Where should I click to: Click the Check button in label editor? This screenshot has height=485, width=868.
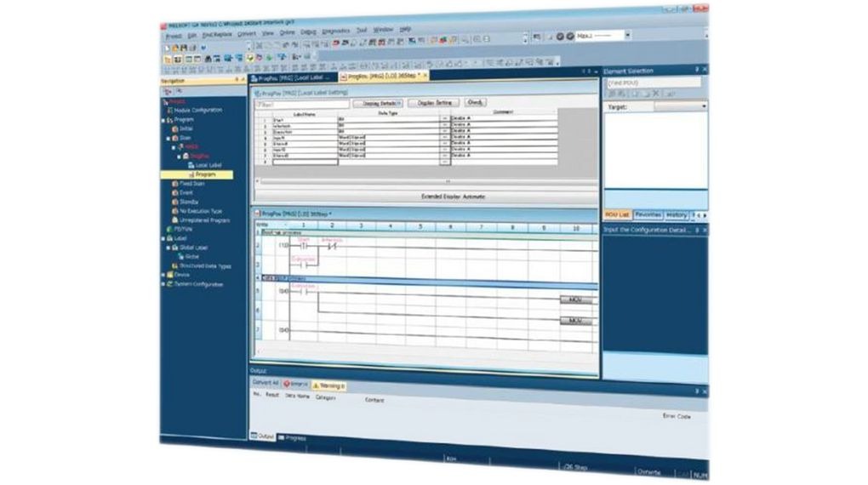(x=477, y=102)
